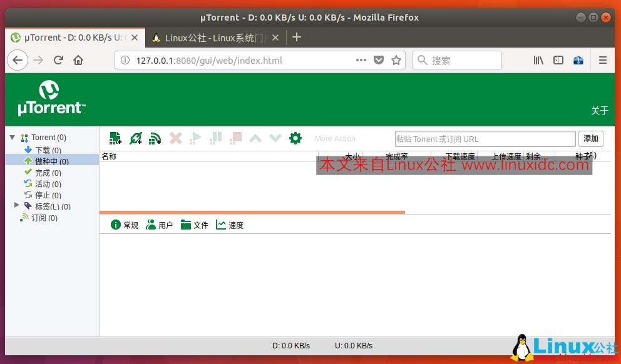Click the Firefox home icon
This screenshot has height=364, width=621.
[78, 60]
